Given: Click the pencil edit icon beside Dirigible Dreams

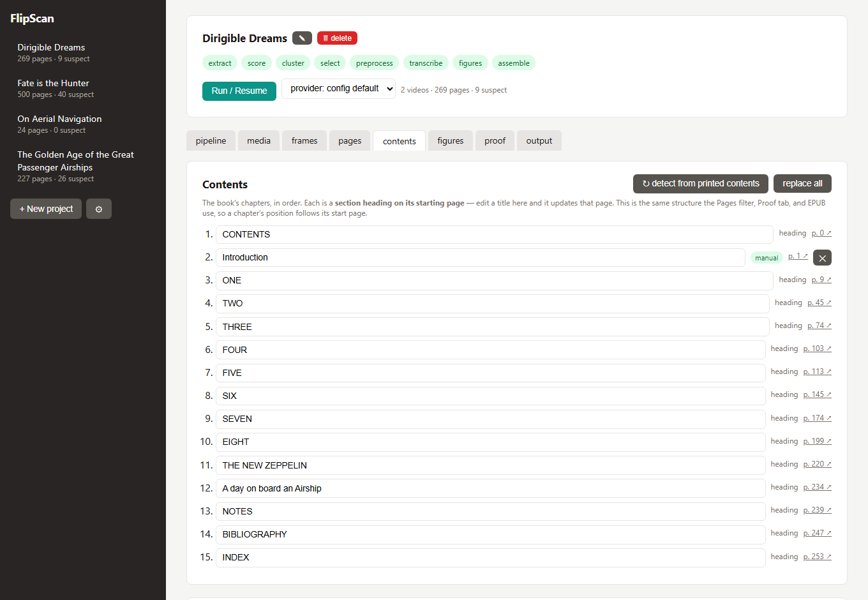Looking at the screenshot, I should (x=302, y=38).
